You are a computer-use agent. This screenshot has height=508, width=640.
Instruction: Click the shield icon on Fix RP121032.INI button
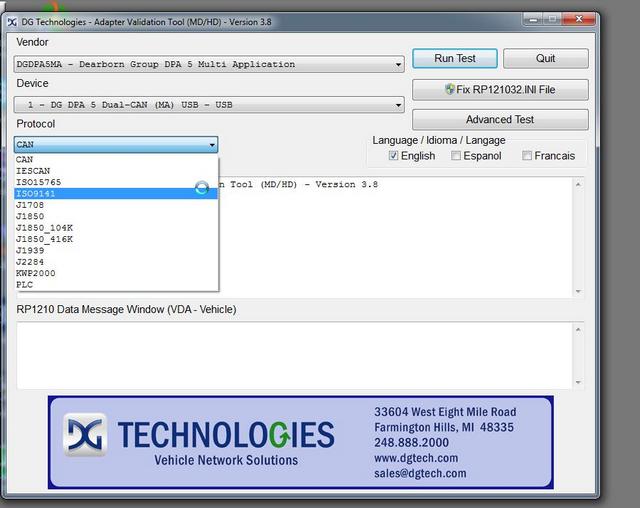tap(450, 90)
